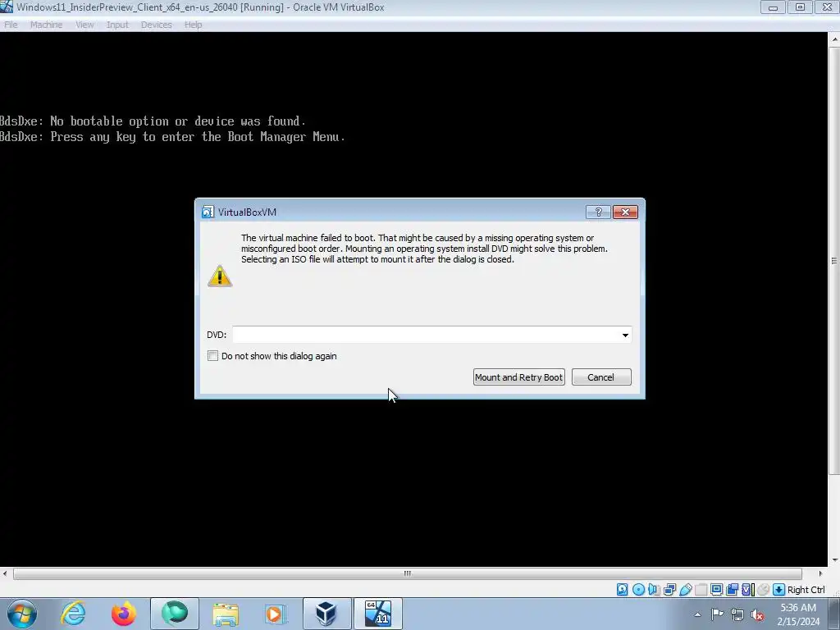Click the audio status indicator icon
This screenshot has height=630, width=840.
654,589
